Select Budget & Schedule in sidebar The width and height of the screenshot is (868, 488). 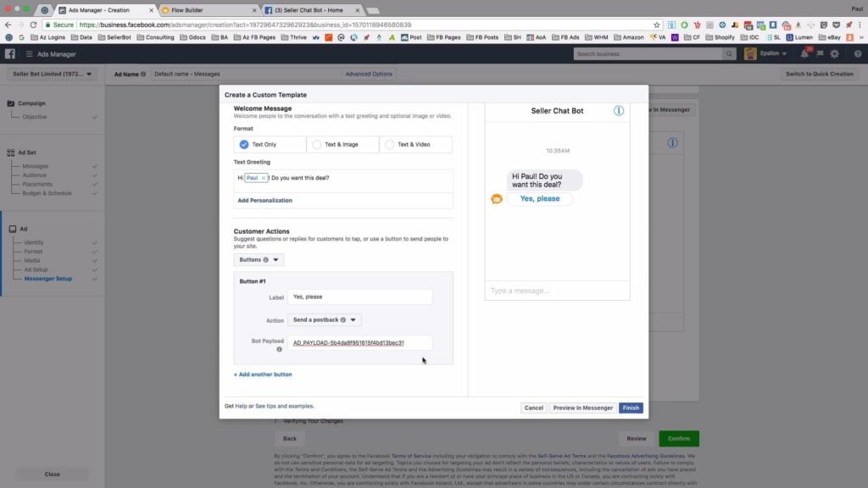pos(47,193)
